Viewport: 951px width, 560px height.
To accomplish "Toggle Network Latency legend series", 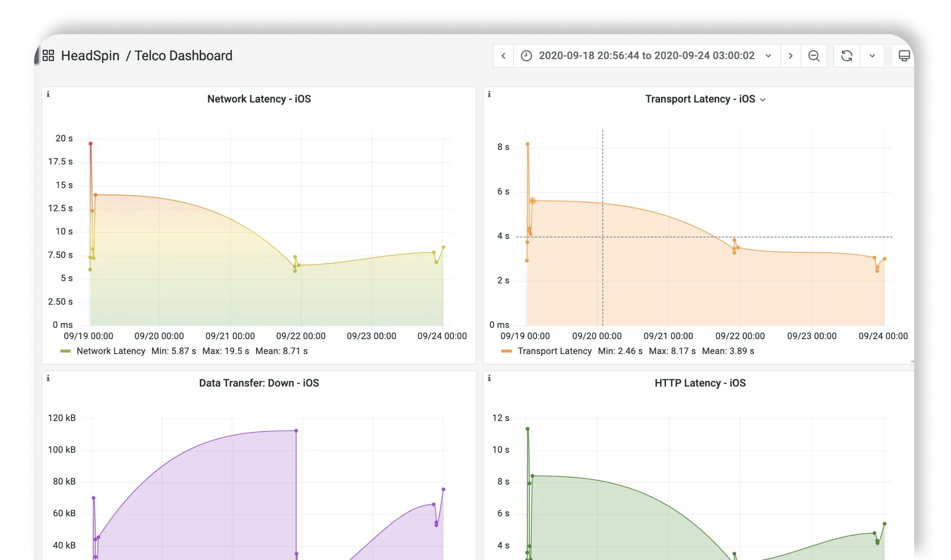I will 111,351.
